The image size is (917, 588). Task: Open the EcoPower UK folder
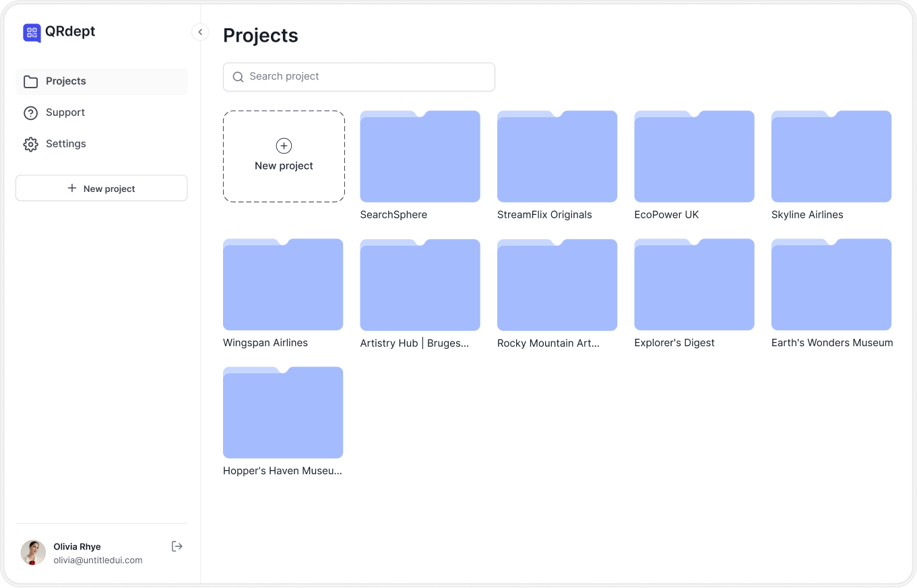coord(694,156)
